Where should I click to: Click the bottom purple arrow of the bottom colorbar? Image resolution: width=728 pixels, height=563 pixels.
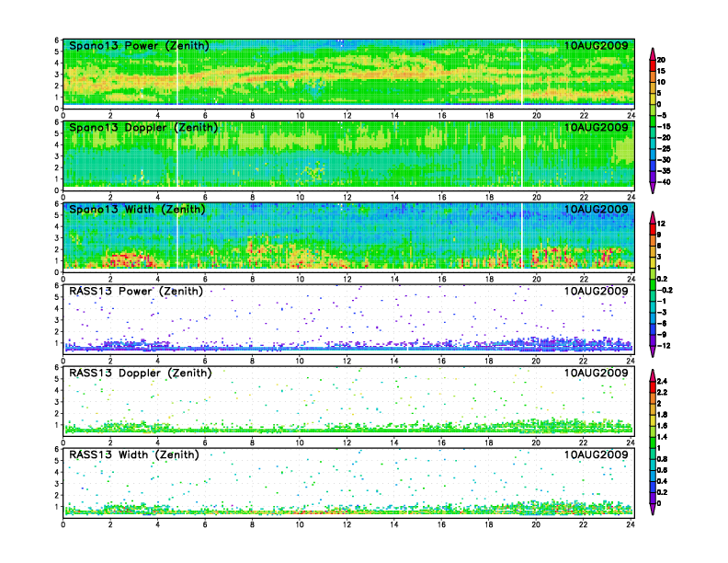pos(653,509)
